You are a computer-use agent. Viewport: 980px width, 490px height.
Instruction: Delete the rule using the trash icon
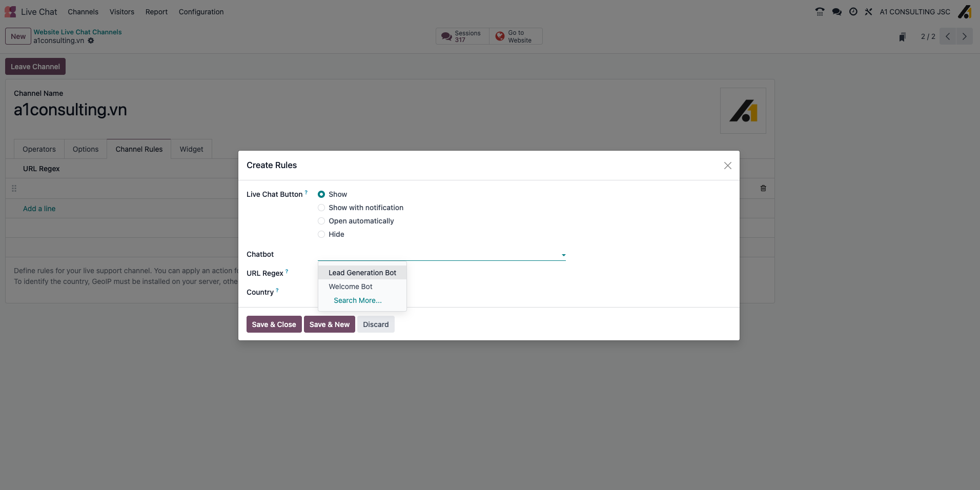tap(763, 188)
